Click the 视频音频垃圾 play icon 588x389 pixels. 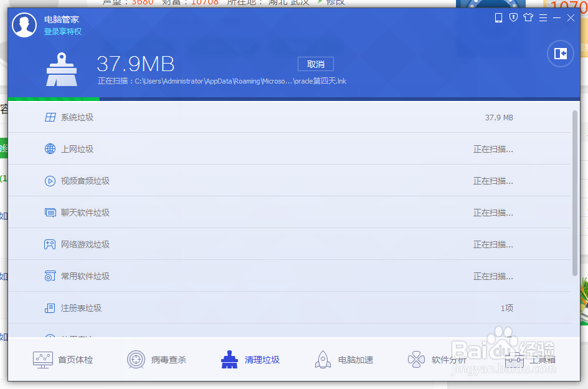click(x=50, y=181)
